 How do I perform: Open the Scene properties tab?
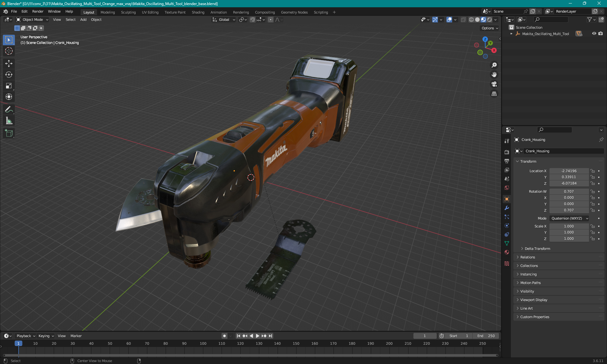(x=507, y=179)
